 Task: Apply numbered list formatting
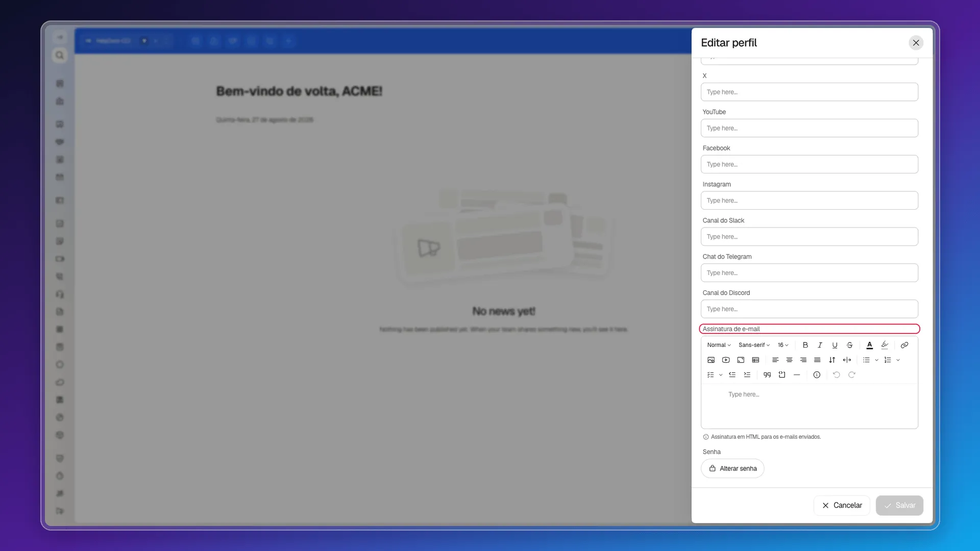(x=888, y=360)
